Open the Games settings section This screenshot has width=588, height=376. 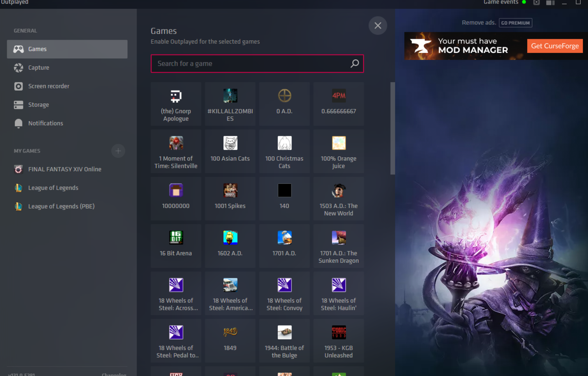pos(67,49)
